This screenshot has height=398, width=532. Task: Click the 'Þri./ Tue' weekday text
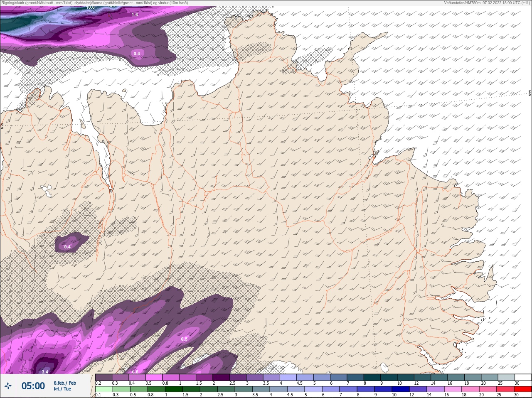[x=62, y=389]
